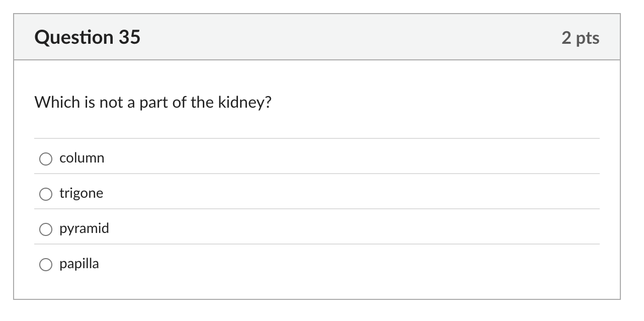Choose 'pyramid' from the answer options

46,228
